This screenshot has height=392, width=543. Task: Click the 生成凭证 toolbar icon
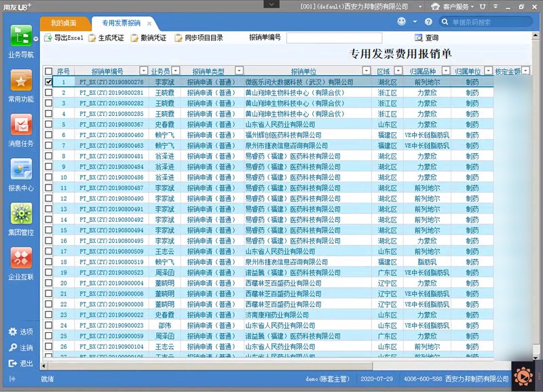click(92, 38)
